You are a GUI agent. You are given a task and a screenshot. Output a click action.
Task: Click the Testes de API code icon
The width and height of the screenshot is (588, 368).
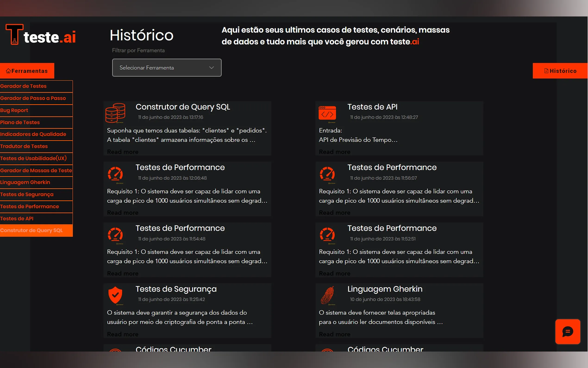tap(327, 113)
